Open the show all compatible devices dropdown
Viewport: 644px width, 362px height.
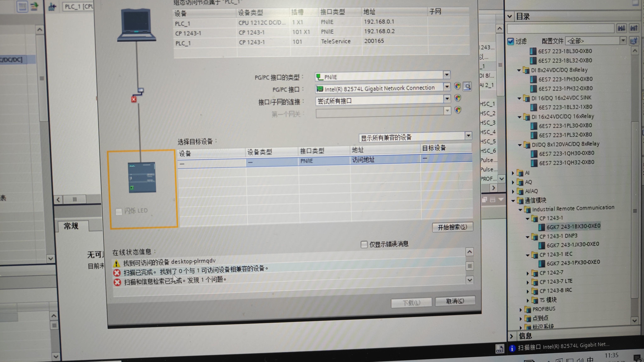pos(468,136)
